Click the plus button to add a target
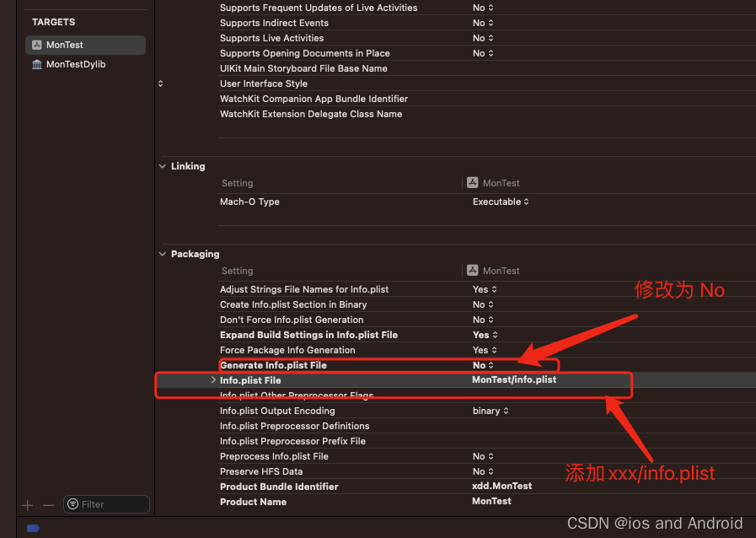The height and width of the screenshot is (538, 756). [28, 505]
